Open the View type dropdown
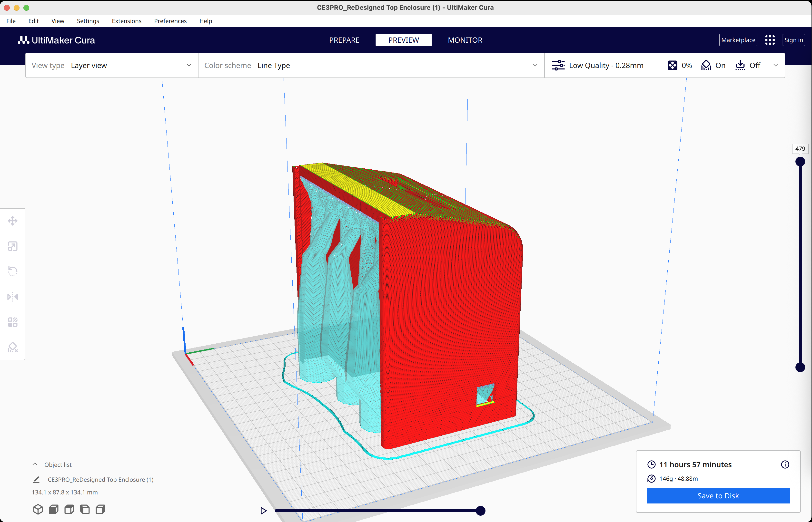812x522 pixels. [x=112, y=65]
